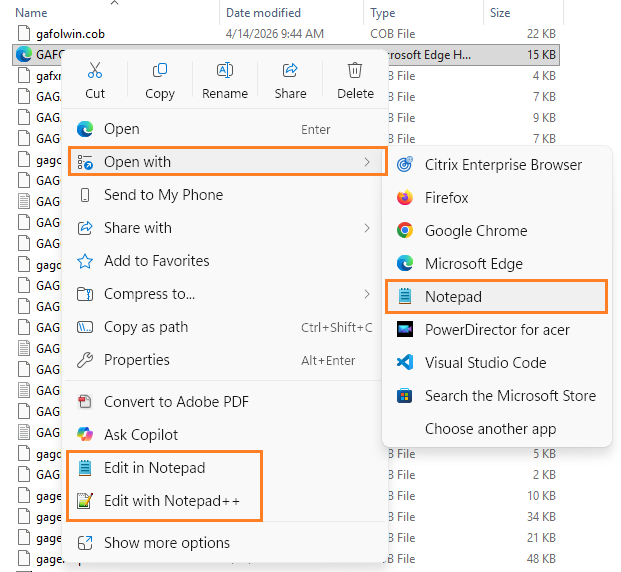The width and height of the screenshot is (621, 572).
Task: Sort by Name column header
Action: pyautogui.click(x=31, y=13)
